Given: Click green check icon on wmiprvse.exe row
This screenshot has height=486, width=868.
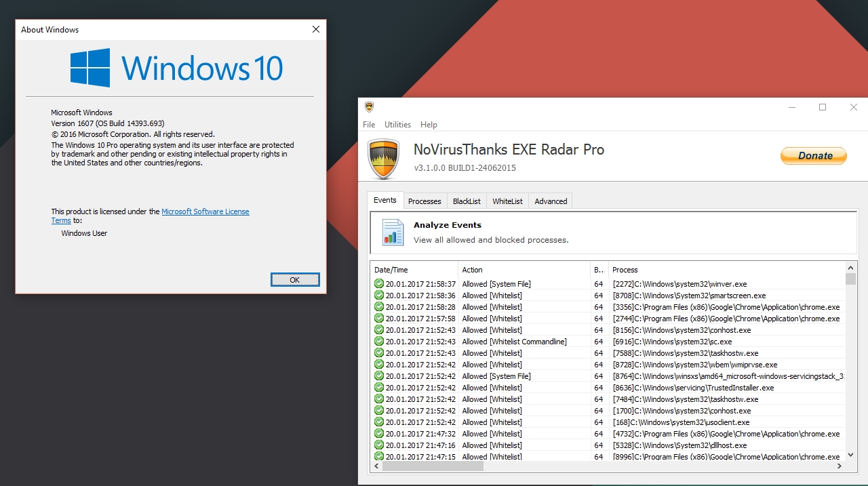Looking at the screenshot, I should [379, 365].
